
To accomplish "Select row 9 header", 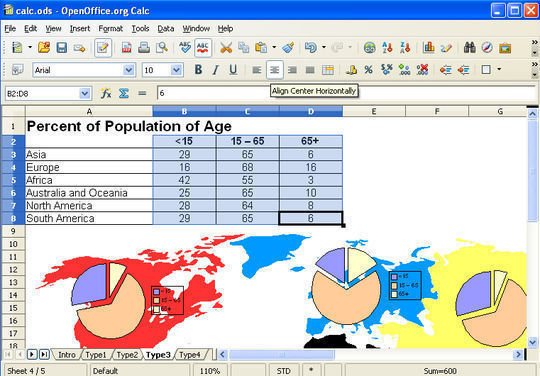I will [13, 231].
